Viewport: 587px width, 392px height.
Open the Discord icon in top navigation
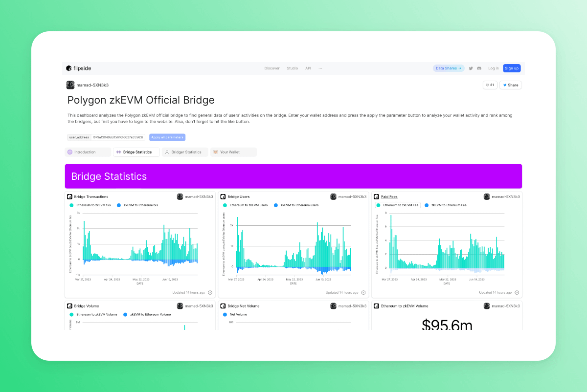pos(479,68)
